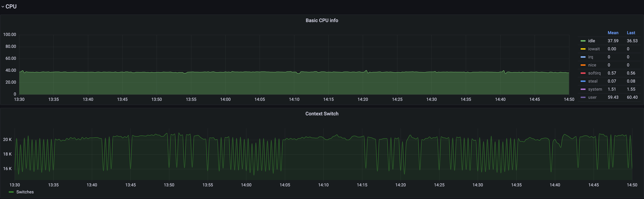644x199 pixels.
Task: Click system last value 1.55
Action: pos(631,89)
